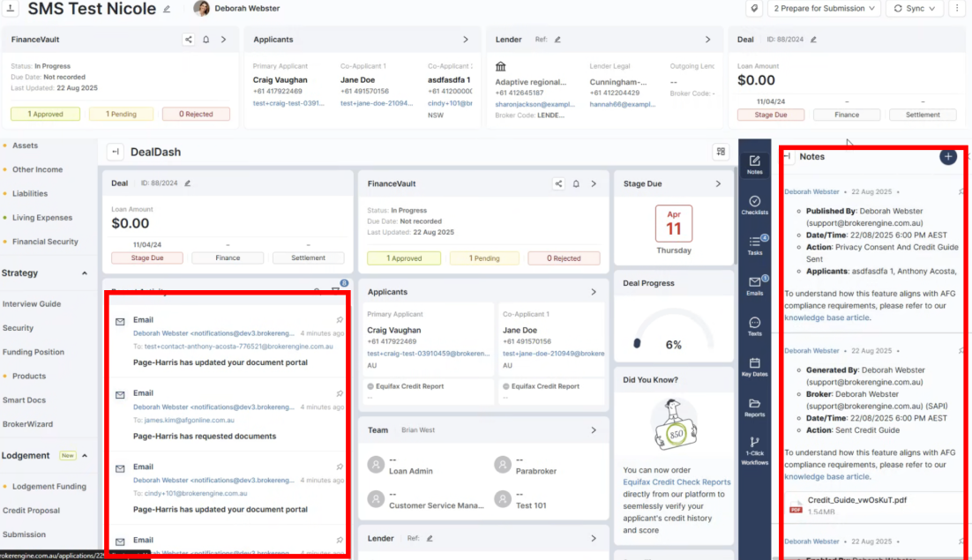Share FinanceVault in the top card
The image size is (972, 560).
coord(189,40)
